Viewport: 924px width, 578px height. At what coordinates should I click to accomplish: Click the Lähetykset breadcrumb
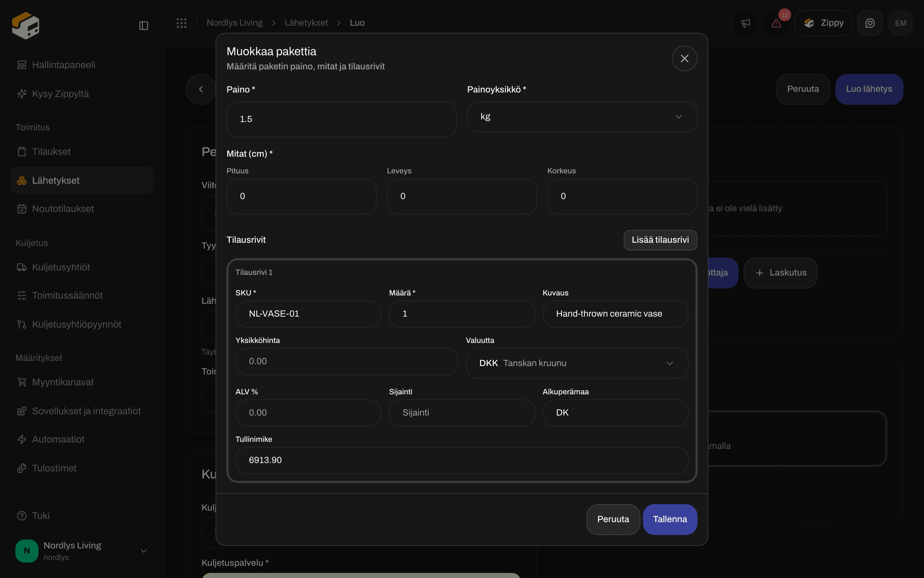click(x=306, y=23)
